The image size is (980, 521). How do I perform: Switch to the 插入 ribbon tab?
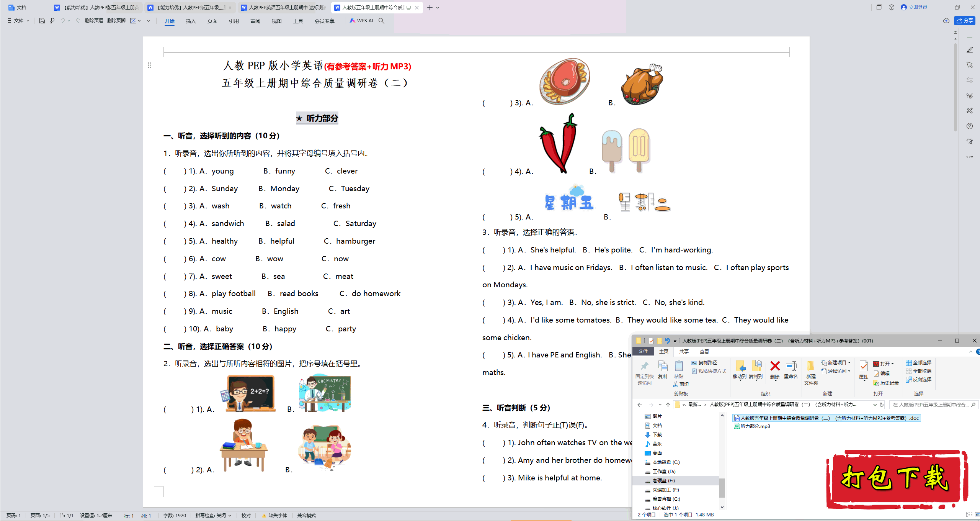point(191,21)
